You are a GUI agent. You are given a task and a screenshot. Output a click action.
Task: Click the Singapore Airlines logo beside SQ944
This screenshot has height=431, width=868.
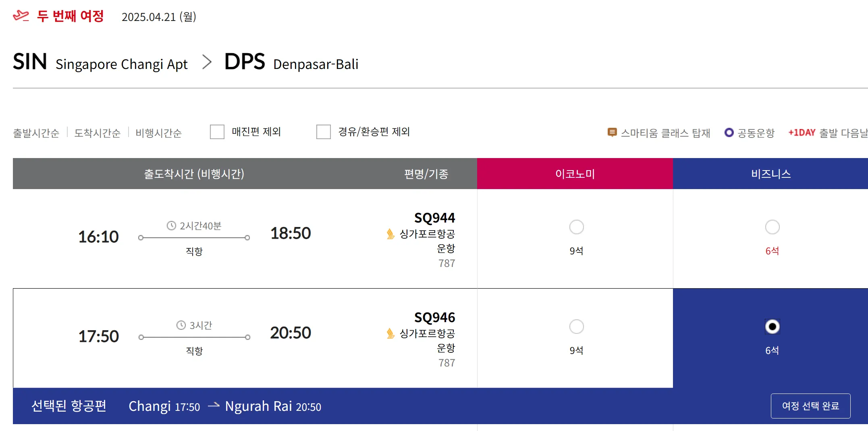pyautogui.click(x=390, y=234)
